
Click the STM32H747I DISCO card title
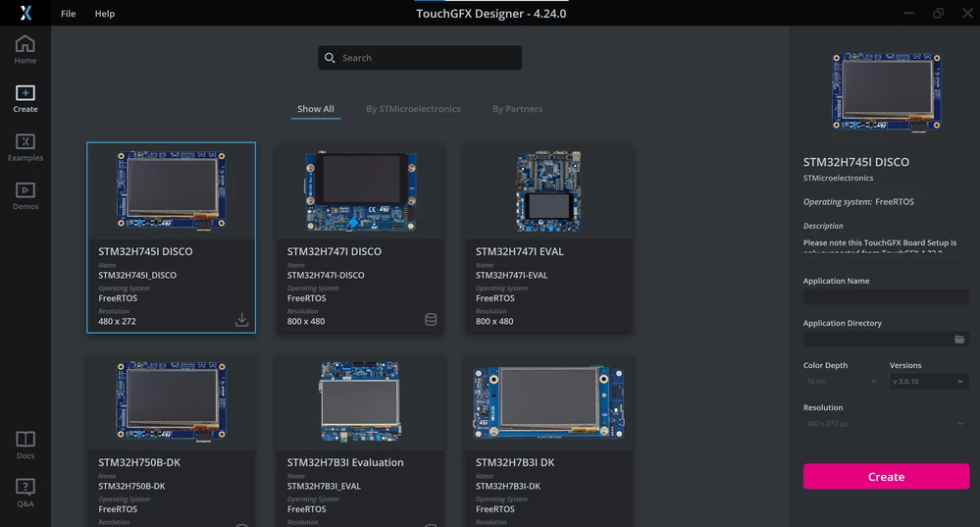334,251
